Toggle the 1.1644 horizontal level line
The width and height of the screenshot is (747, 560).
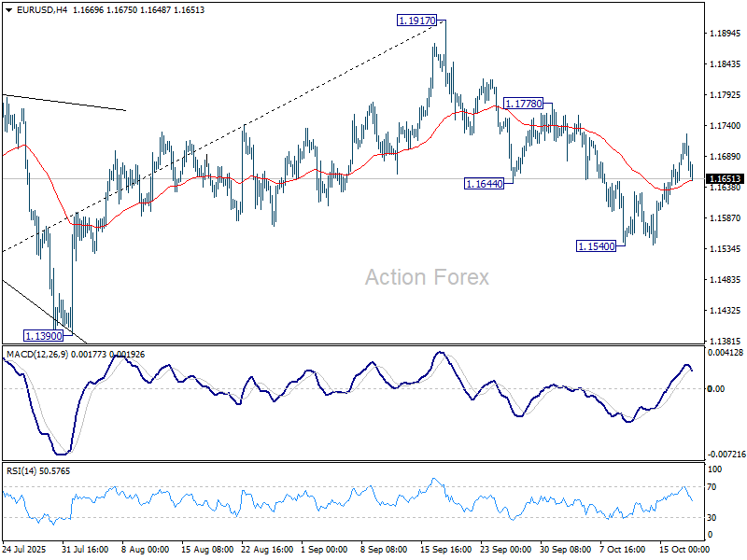point(483,184)
